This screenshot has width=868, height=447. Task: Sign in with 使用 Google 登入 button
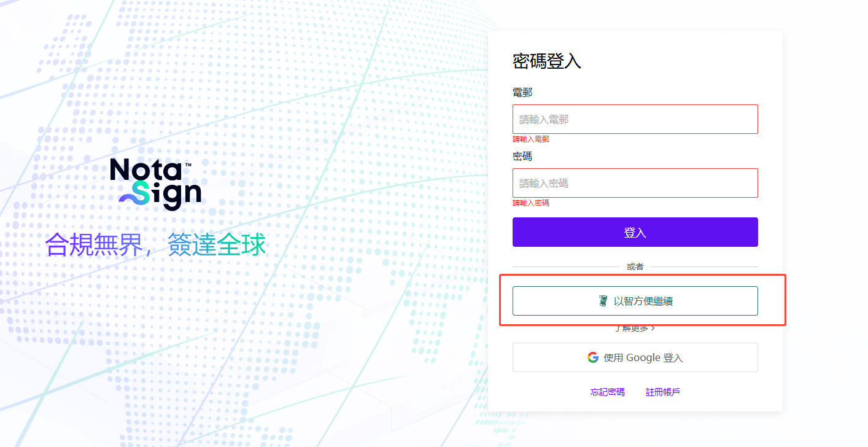pyautogui.click(x=635, y=357)
